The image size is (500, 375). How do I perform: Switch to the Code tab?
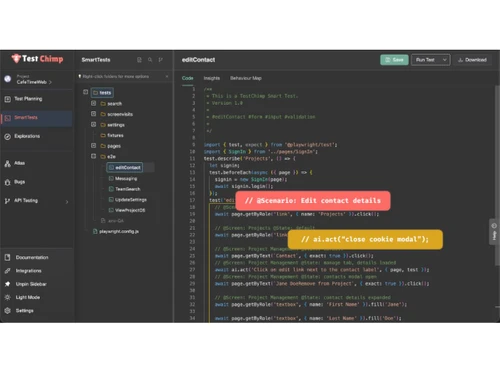[188, 78]
